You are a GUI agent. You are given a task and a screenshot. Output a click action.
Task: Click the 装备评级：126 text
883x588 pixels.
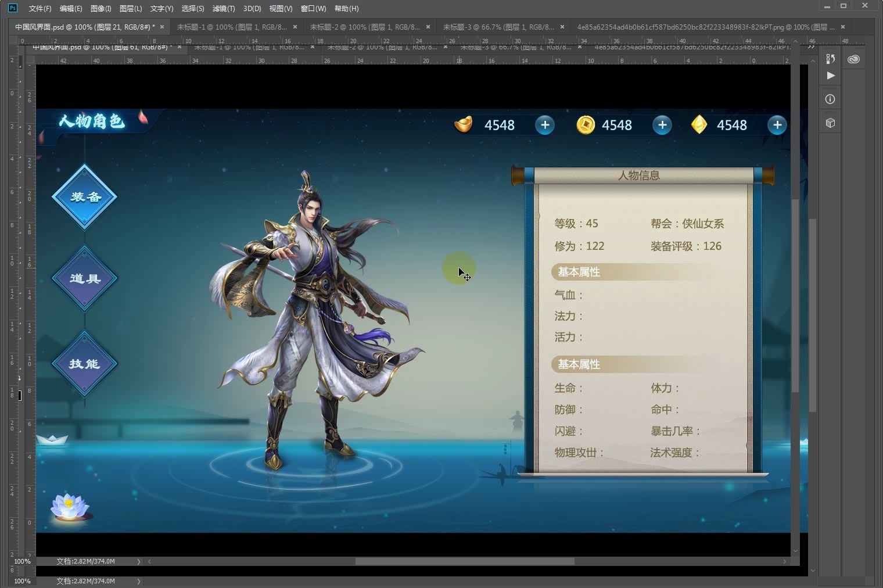coord(686,246)
